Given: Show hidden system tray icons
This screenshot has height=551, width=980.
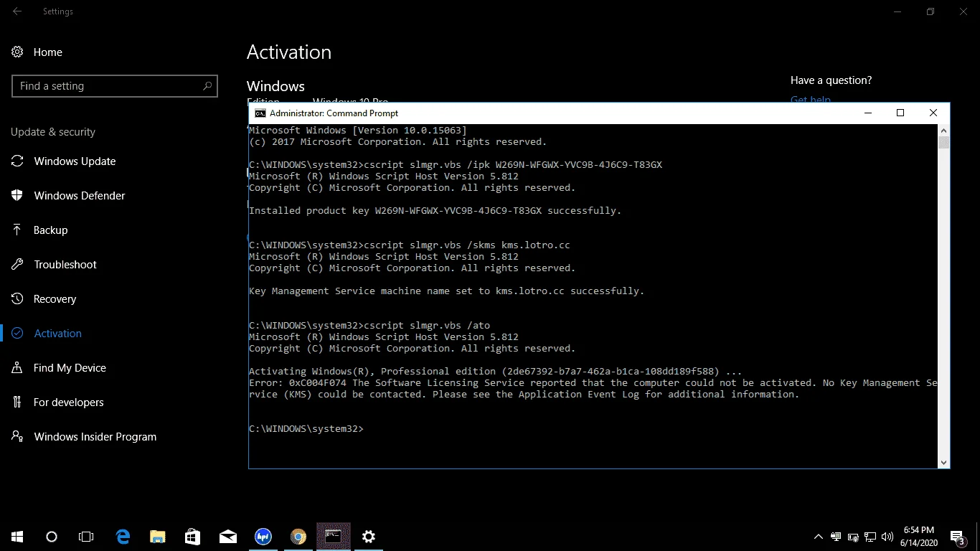Looking at the screenshot, I should point(819,537).
